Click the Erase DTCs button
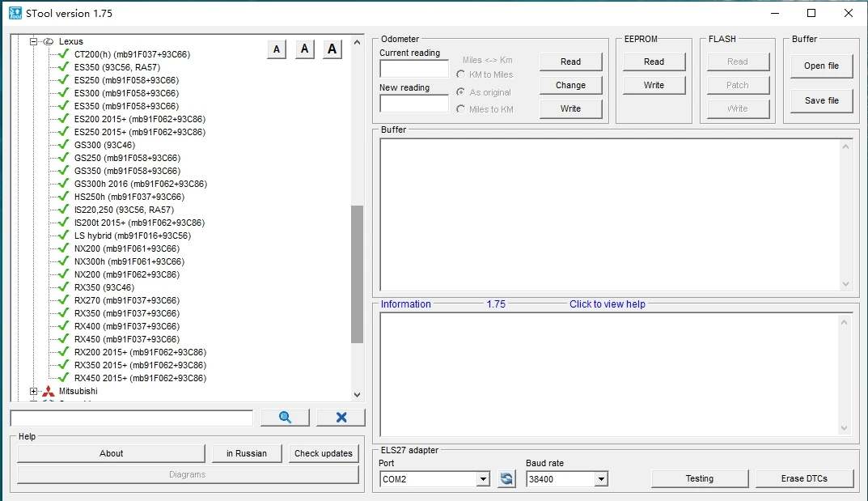 (x=804, y=478)
